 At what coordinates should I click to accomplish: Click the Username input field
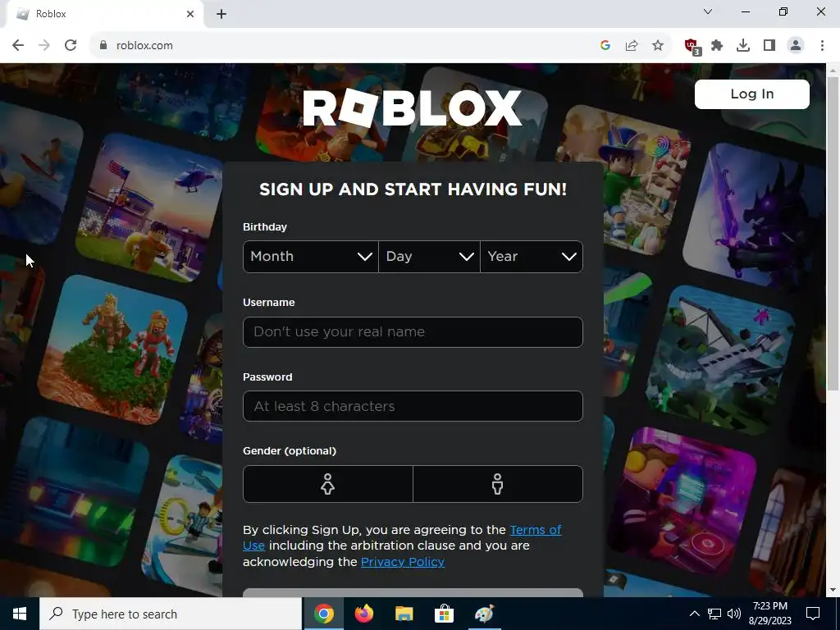pos(413,332)
